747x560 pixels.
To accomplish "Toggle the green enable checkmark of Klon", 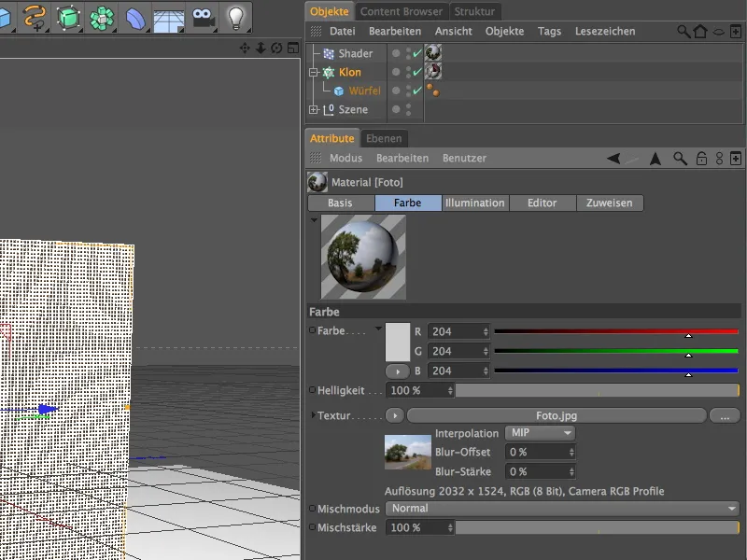I will 416,72.
